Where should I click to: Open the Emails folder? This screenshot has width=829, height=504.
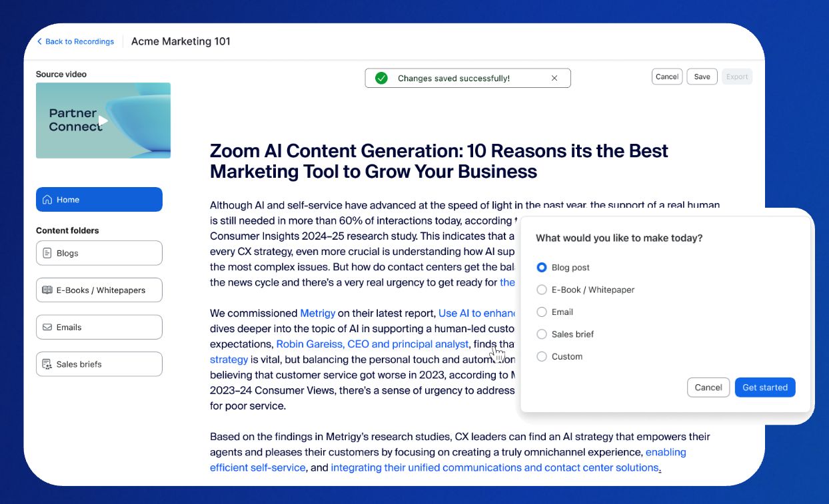click(99, 328)
